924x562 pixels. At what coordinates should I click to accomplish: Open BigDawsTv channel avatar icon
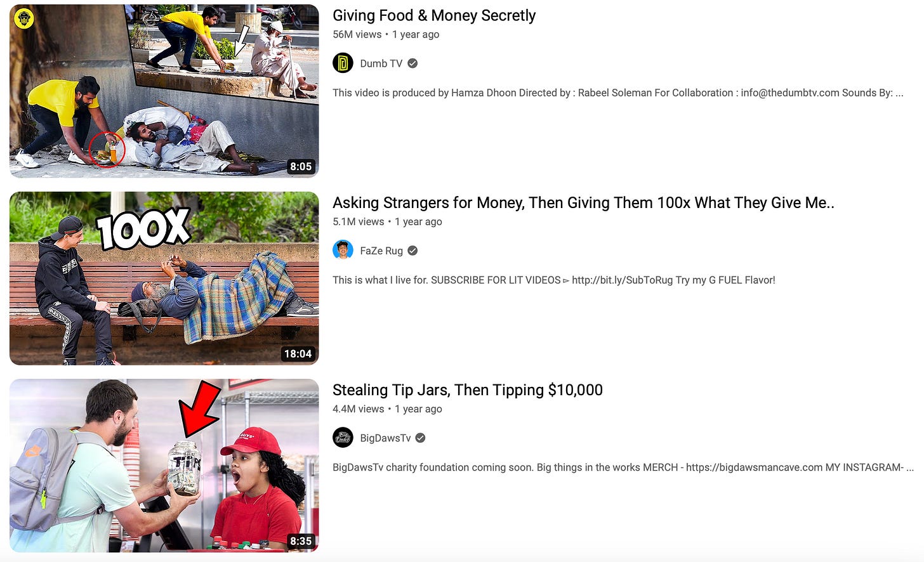pos(343,438)
